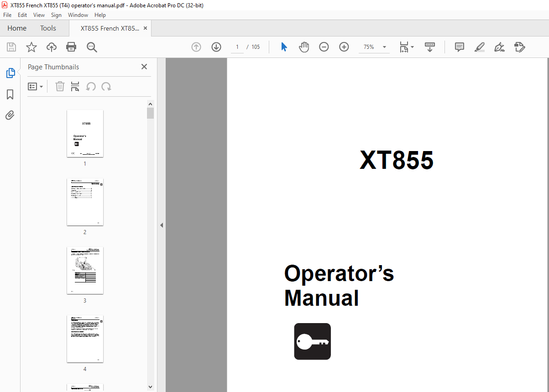Open the Find text magnifier tool
Viewport: 549px width, 392px height.
(92, 47)
